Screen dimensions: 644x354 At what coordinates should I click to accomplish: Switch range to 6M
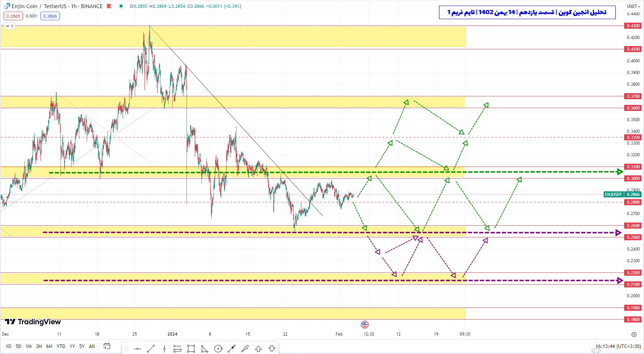coord(49,346)
